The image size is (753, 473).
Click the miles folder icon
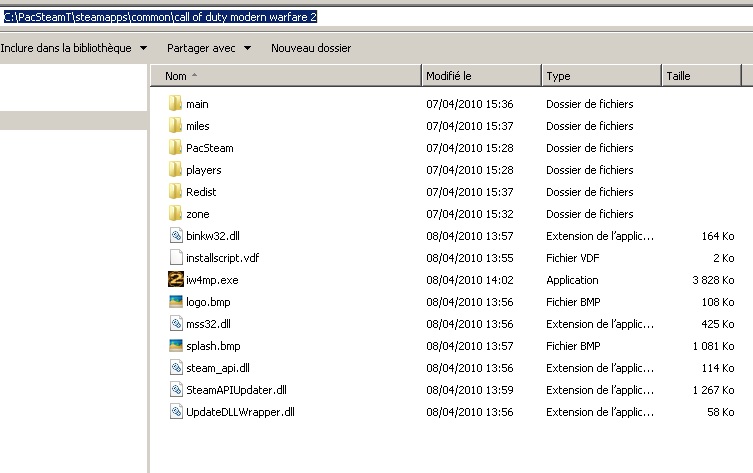175,126
